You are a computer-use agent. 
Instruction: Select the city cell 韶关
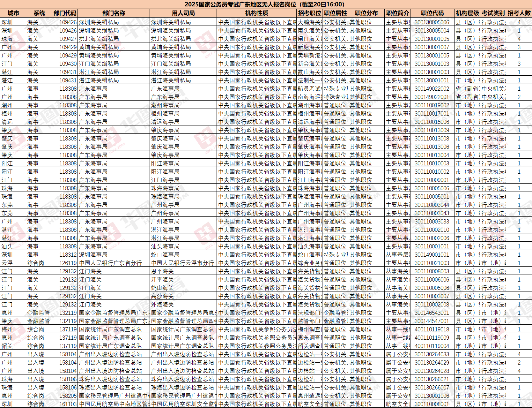[13, 346]
